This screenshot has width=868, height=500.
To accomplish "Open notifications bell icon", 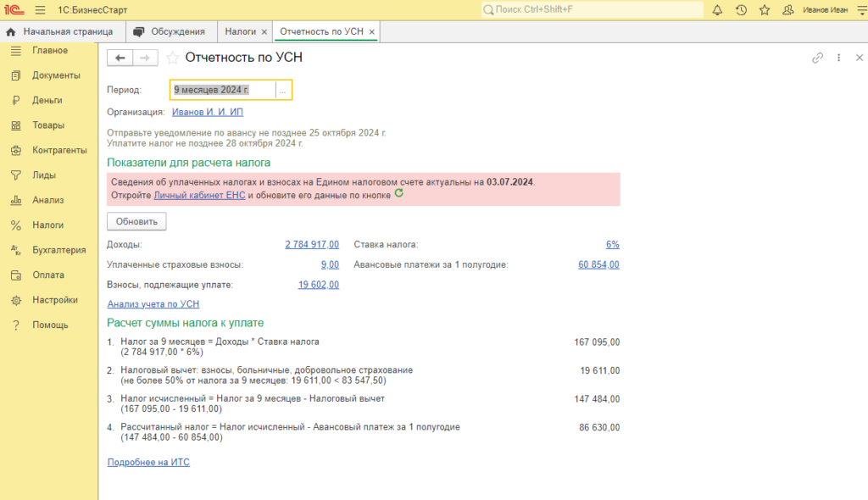I will coord(717,10).
